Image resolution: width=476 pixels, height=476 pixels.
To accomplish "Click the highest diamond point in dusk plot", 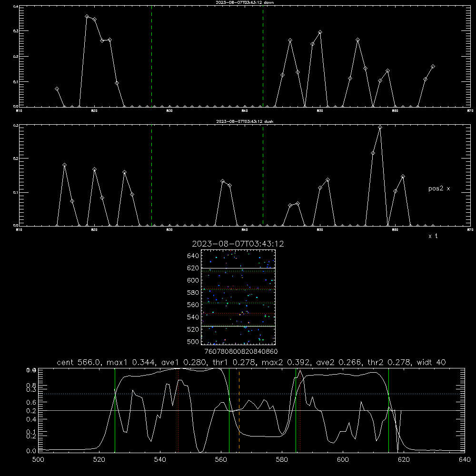I will point(380,128).
